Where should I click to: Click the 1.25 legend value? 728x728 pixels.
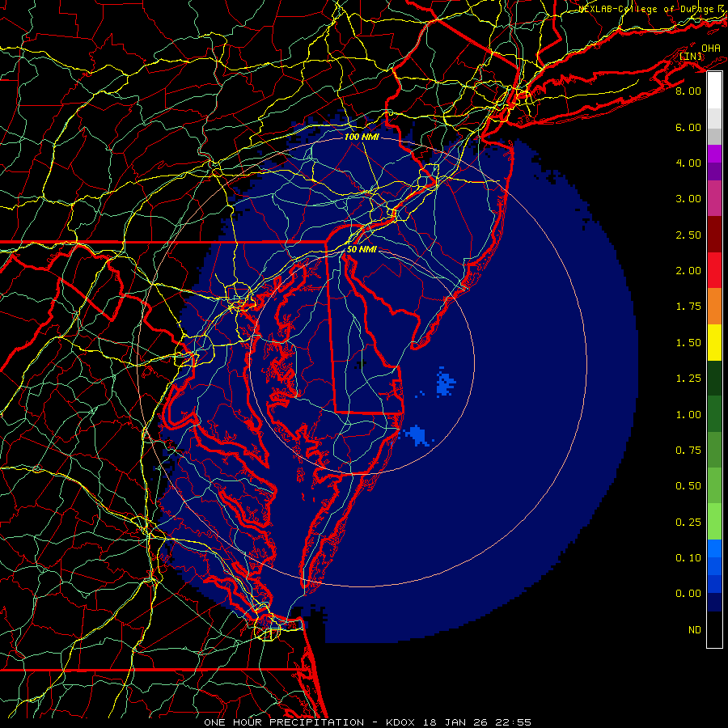[x=688, y=379]
